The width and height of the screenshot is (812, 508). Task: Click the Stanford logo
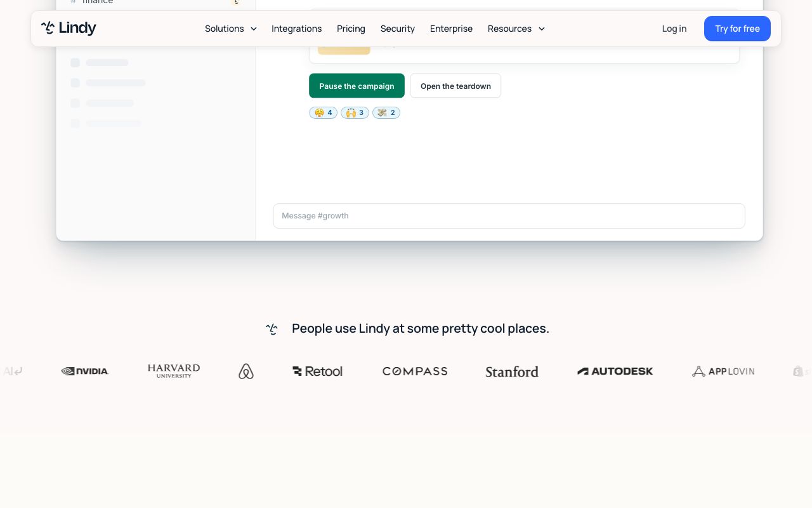(x=512, y=371)
